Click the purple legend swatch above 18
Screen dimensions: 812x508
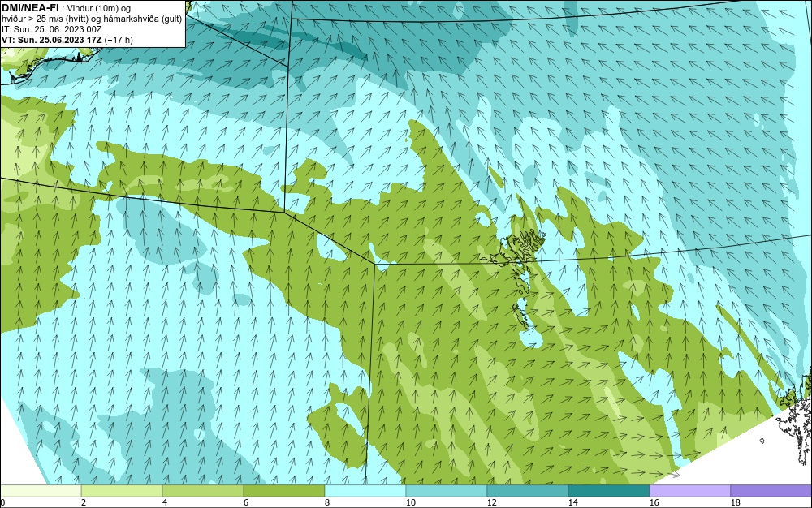771,490
